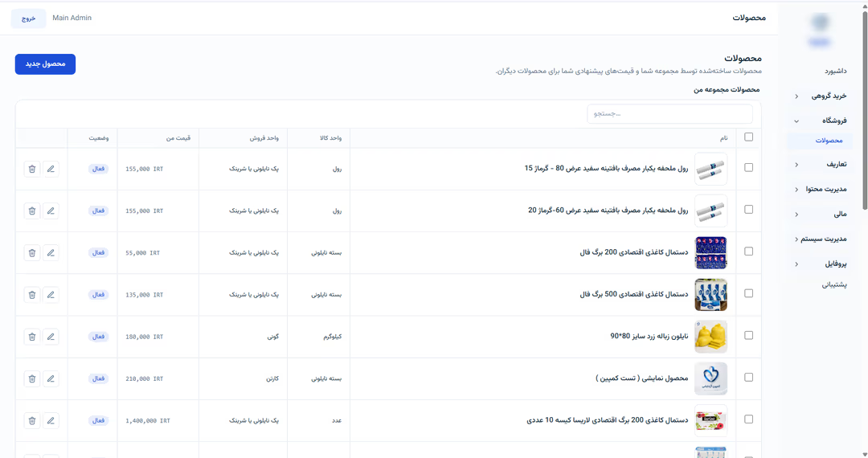Open داشبورد in the sidebar
This screenshot has height=458, width=868.
click(835, 71)
